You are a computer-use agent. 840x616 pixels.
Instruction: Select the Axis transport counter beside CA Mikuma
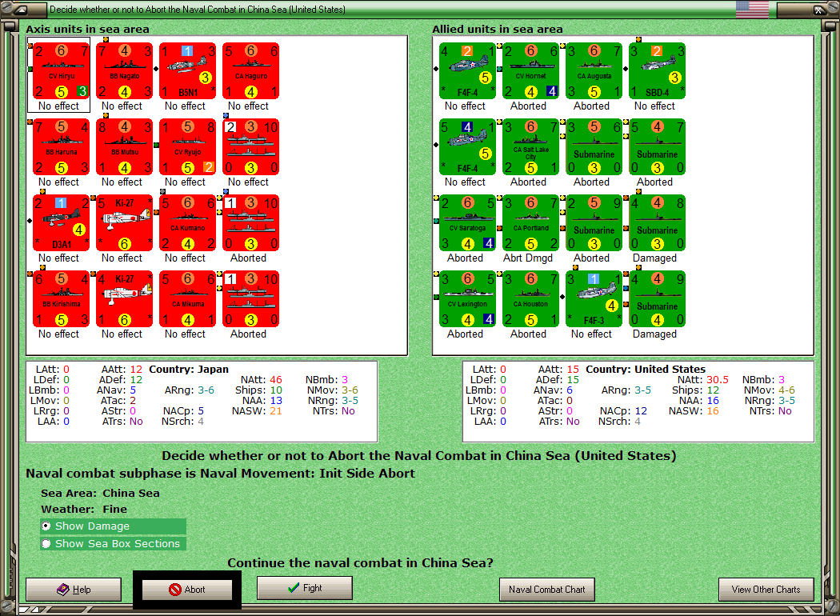pos(251,299)
